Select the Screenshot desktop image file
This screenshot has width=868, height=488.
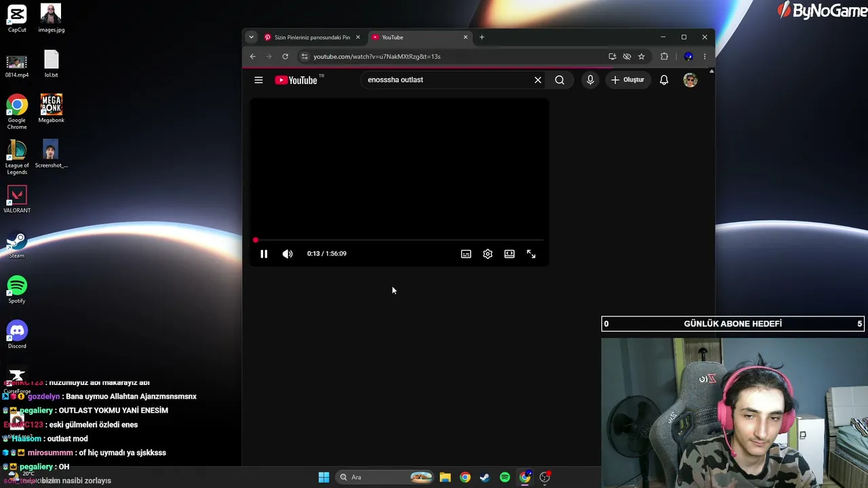(52, 154)
